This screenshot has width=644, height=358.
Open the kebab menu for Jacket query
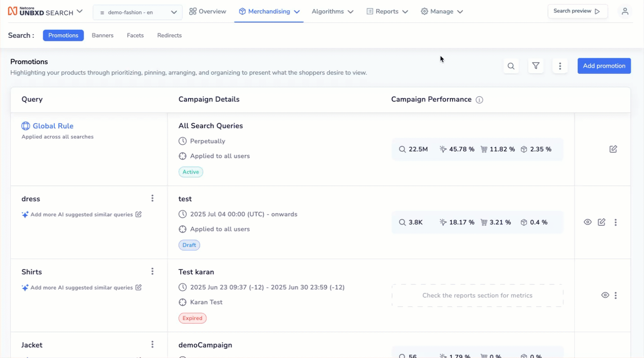(152, 345)
